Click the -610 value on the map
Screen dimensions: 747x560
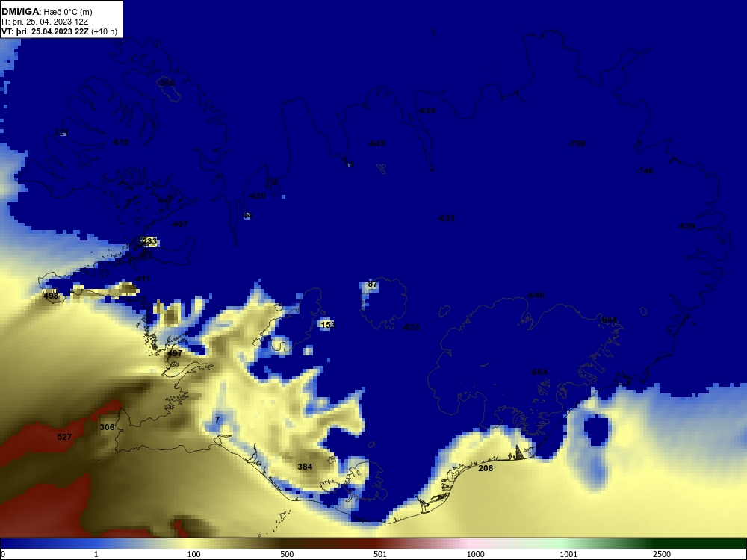(120, 142)
